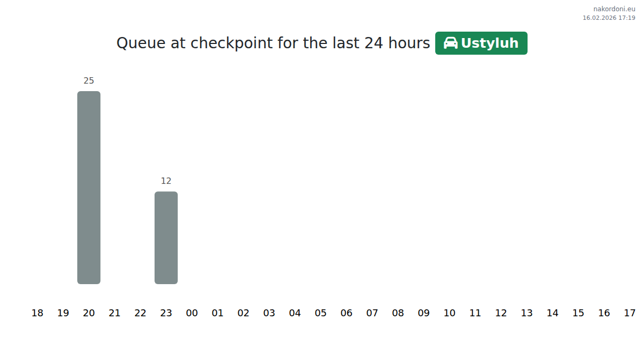This screenshot has width=644, height=349.
Task: Select the 12 hour label on the axis
Action: 501,313
